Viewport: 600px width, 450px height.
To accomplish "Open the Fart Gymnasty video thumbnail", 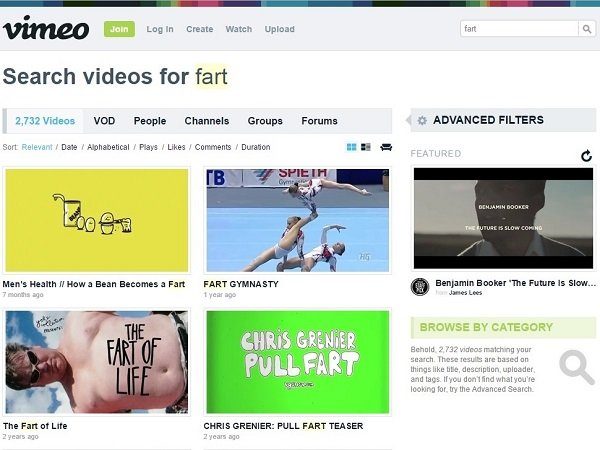I will 298,220.
